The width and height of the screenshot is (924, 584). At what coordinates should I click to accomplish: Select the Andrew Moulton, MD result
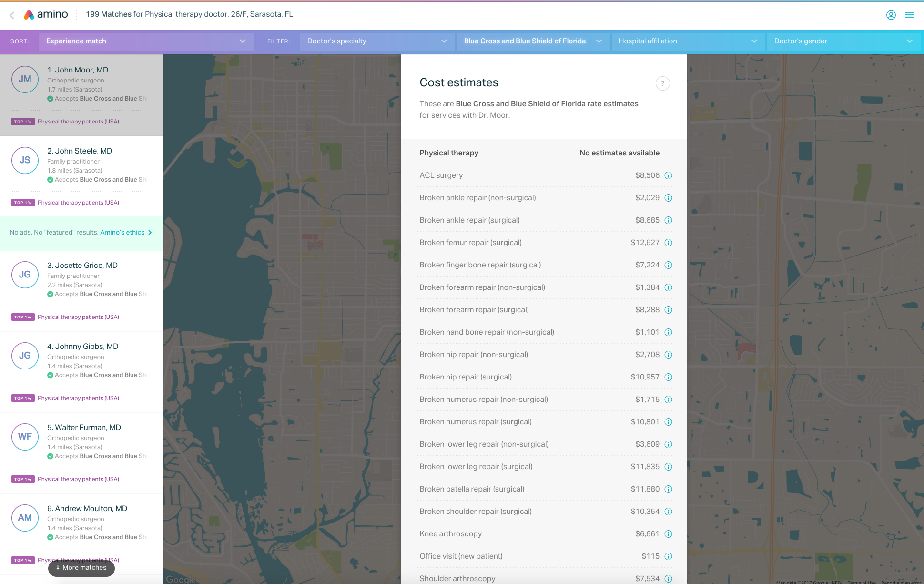point(81,534)
